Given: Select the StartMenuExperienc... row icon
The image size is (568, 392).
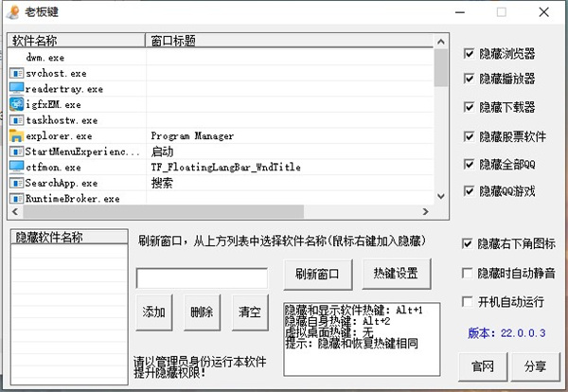Looking at the screenshot, I should pyautogui.click(x=16, y=151).
